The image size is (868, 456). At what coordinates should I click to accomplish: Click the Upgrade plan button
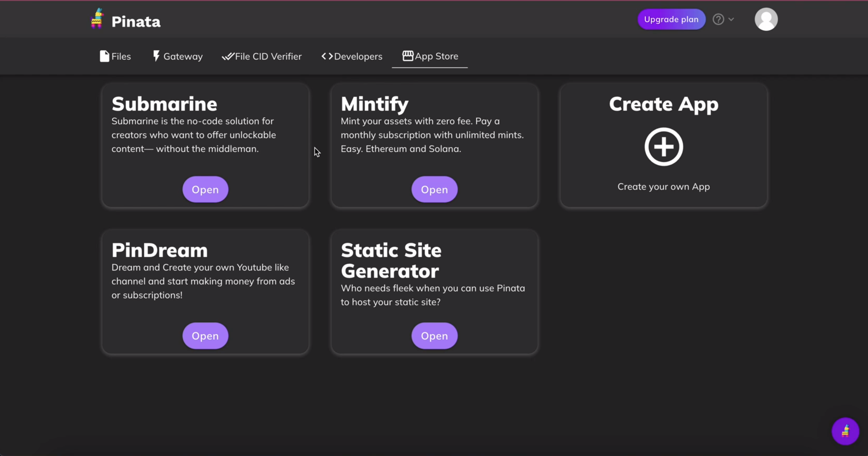671,19
